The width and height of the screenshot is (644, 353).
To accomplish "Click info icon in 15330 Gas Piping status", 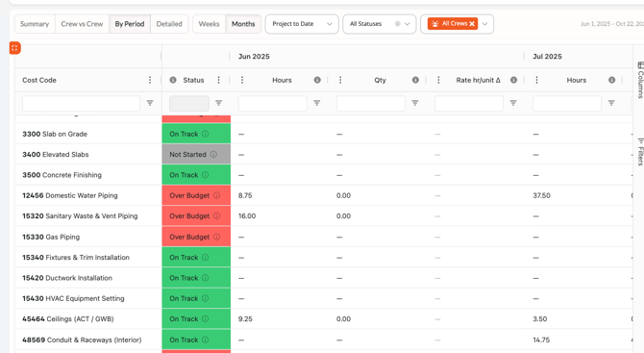I will [216, 238].
